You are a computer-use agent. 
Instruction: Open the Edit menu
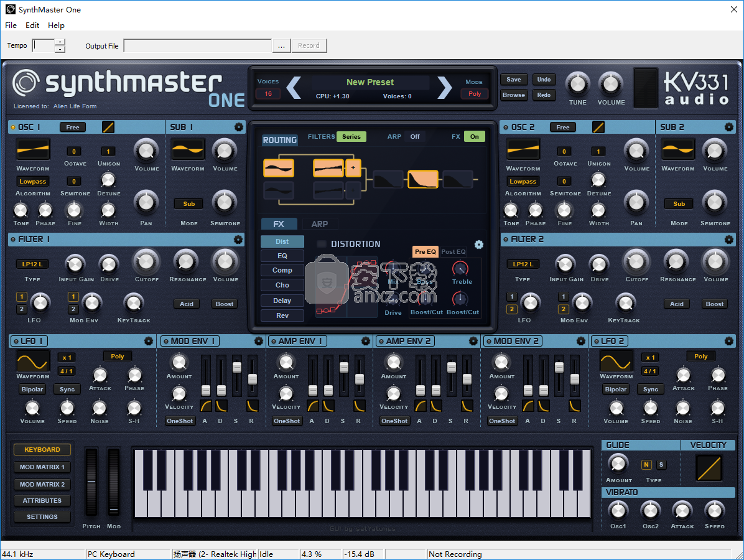(32, 25)
